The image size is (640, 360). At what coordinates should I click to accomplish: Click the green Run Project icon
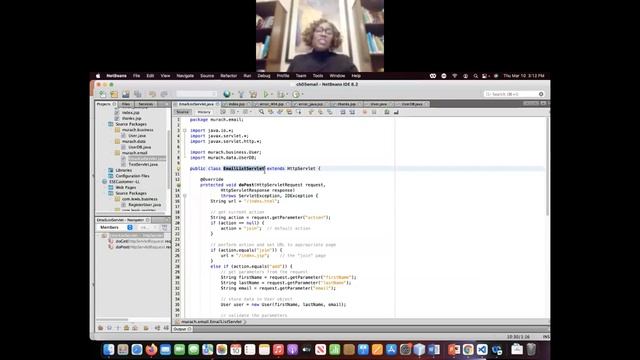click(266, 94)
